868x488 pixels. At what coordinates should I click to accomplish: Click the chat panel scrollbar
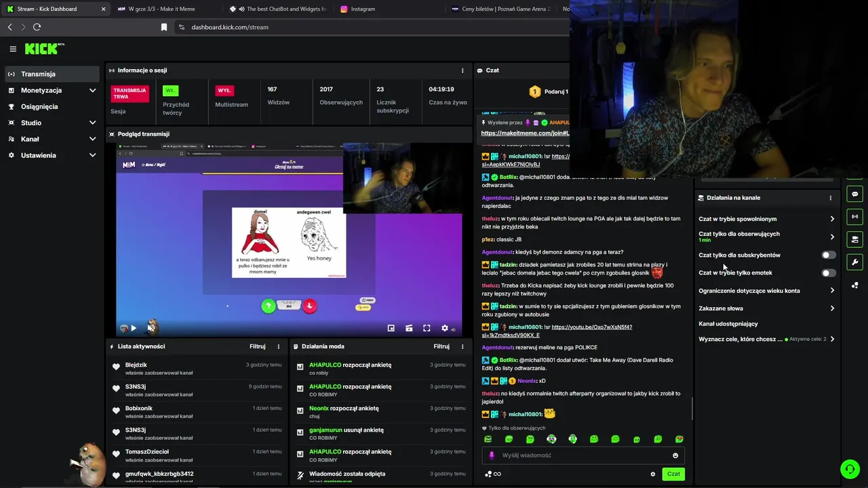(x=692, y=409)
